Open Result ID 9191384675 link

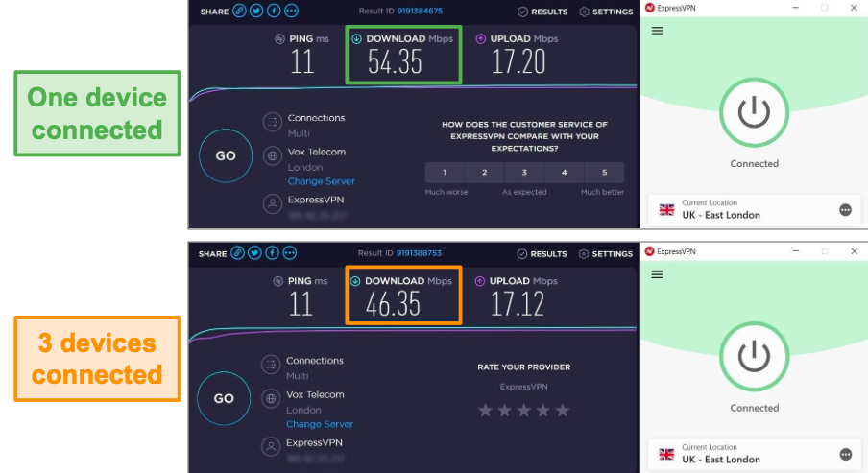[x=420, y=11]
